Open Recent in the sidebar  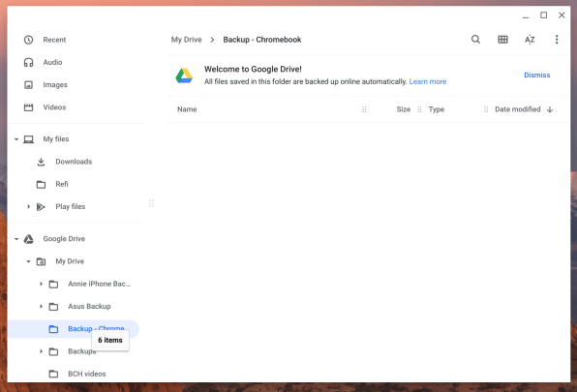point(54,40)
